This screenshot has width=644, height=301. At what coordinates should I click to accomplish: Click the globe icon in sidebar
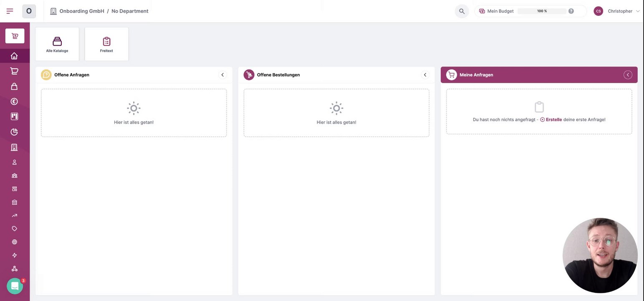(15, 242)
